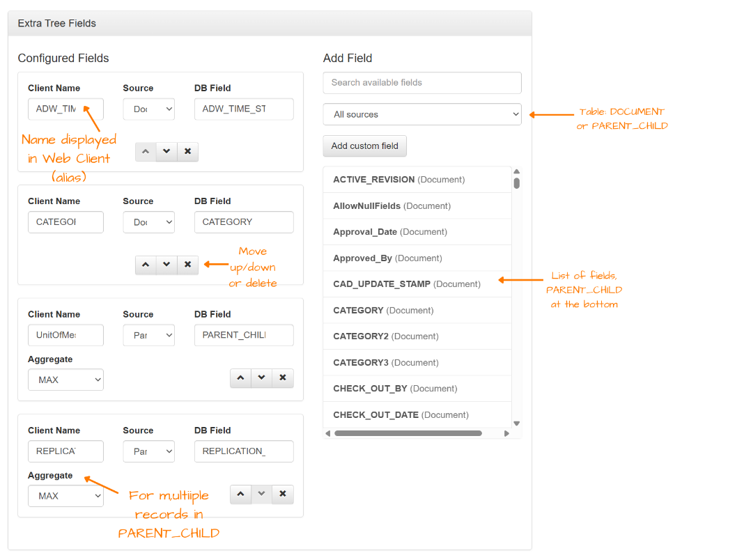Viewport: 744px width, 560px height.
Task: Open the All sources filter dropdown
Action: tap(422, 114)
